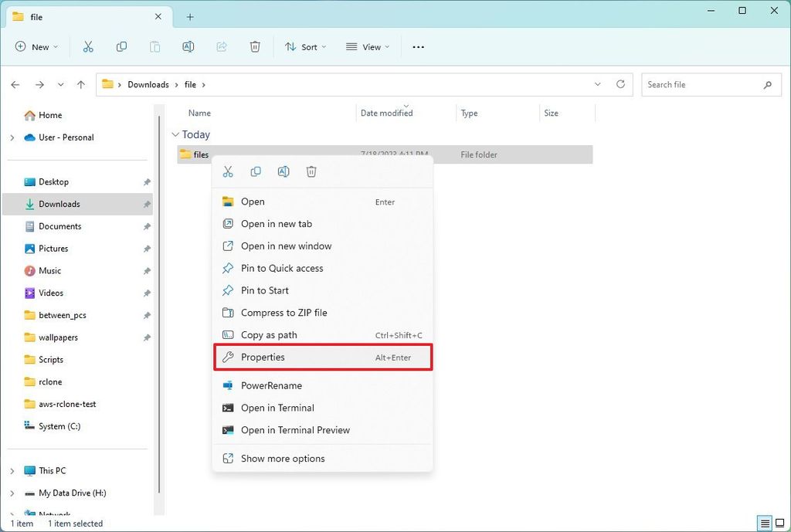
Task: Delete the folder via the toolbar trash icon
Action: point(255,46)
